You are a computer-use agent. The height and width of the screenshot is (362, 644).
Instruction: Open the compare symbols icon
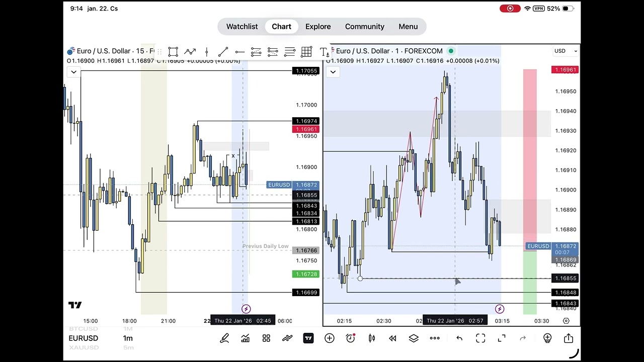click(287, 338)
